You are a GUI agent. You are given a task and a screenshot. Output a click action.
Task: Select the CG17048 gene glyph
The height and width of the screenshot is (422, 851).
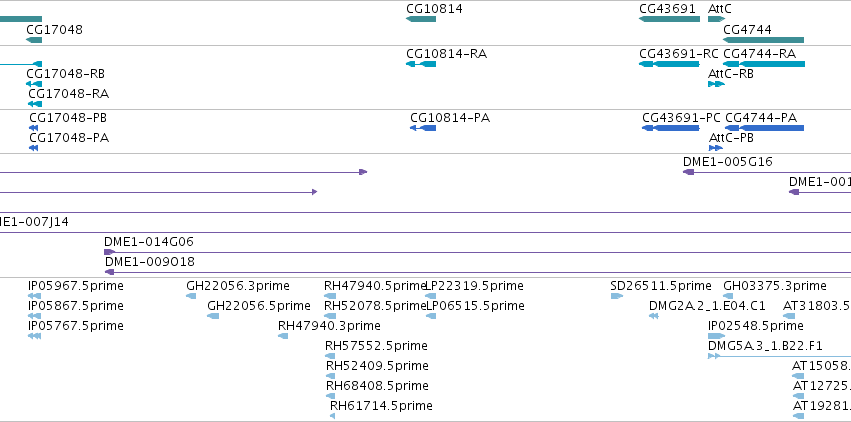pyautogui.click(x=34, y=40)
